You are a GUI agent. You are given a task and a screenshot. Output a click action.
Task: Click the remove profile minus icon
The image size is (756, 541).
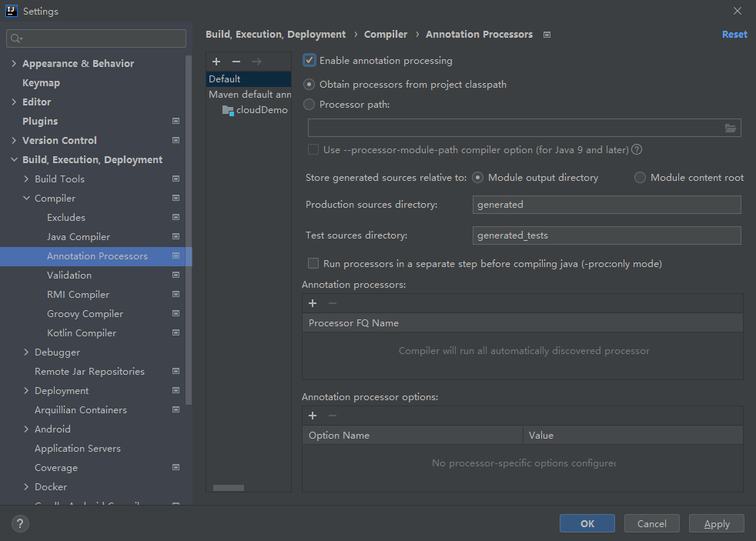(x=236, y=62)
